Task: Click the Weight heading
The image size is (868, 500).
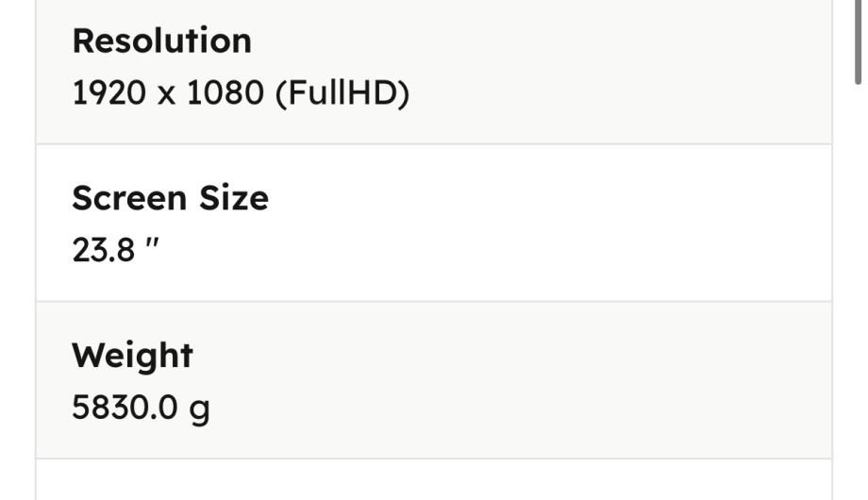Action: [x=132, y=356]
